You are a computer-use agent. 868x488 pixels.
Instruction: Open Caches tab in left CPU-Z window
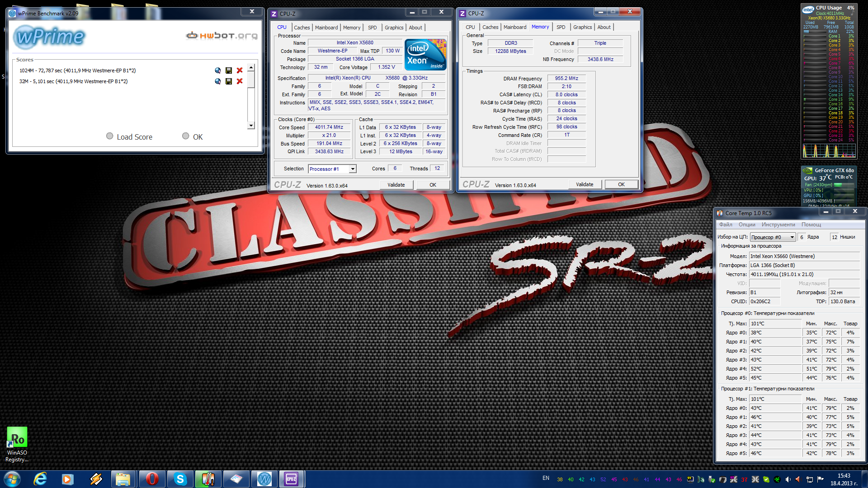pos(302,28)
